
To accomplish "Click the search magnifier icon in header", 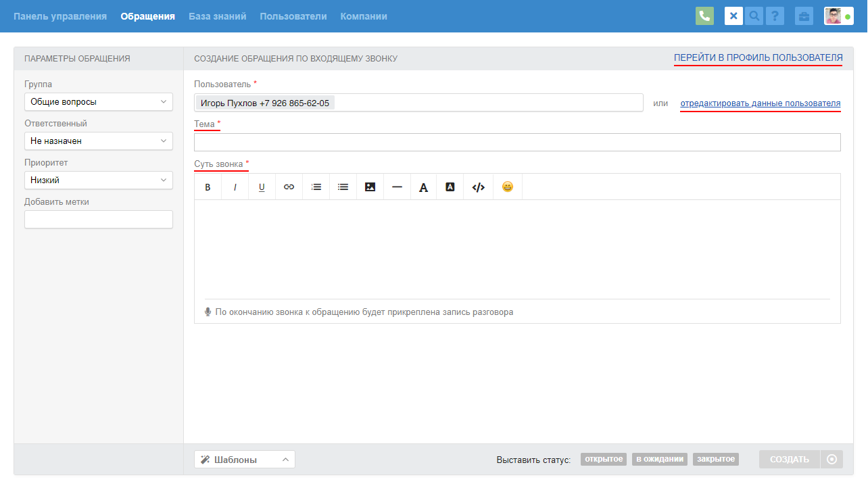I will [x=754, y=16].
